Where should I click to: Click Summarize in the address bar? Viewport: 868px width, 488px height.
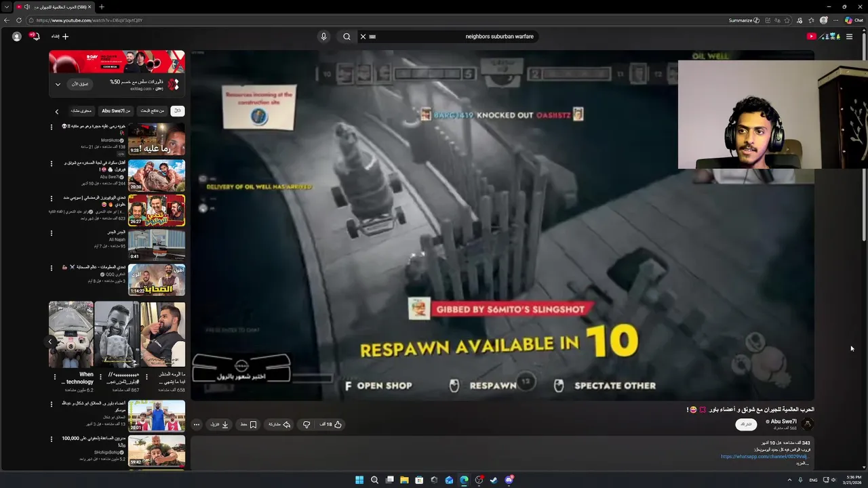pyautogui.click(x=744, y=20)
